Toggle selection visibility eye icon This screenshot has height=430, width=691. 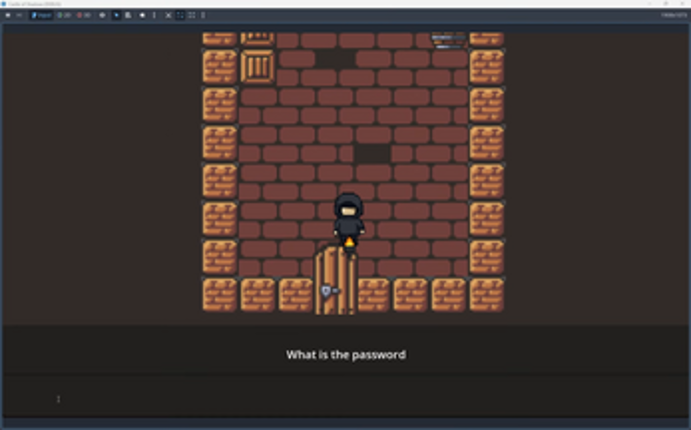(x=102, y=15)
